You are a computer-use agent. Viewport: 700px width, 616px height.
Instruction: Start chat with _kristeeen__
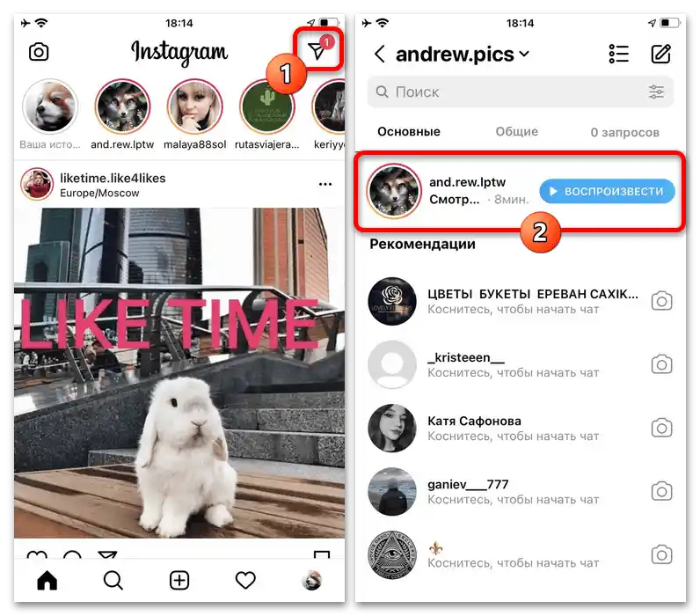tap(514, 364)
